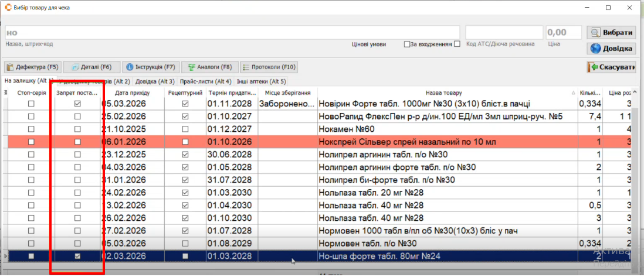The height and width of the screenshot is (277, 644).
Task: Open Інструкція (F7) instruction
Action: click(151, 67)
